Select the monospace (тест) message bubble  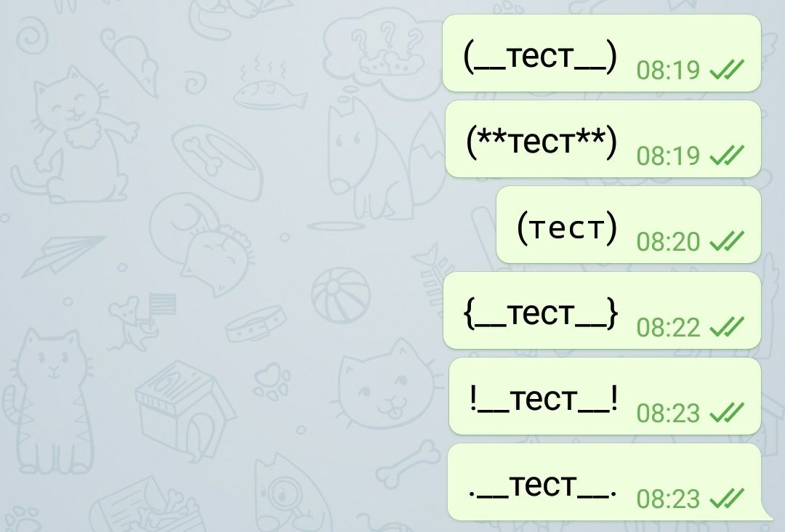coord(628,225)
